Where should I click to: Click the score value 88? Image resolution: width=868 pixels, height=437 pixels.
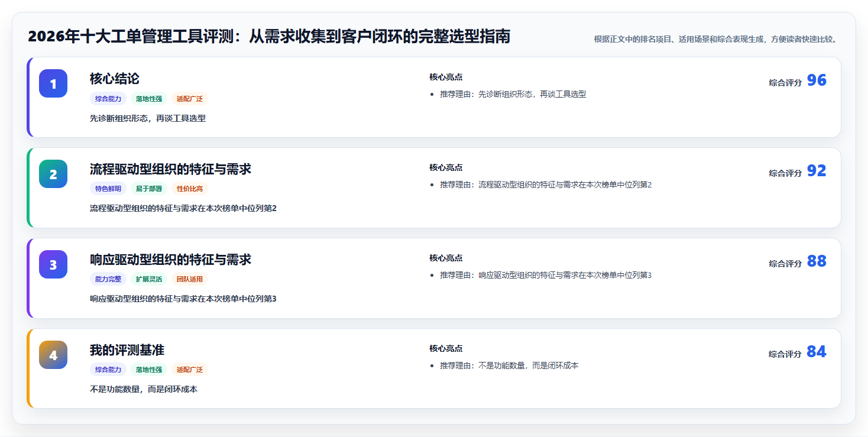[x=817, y=261]
